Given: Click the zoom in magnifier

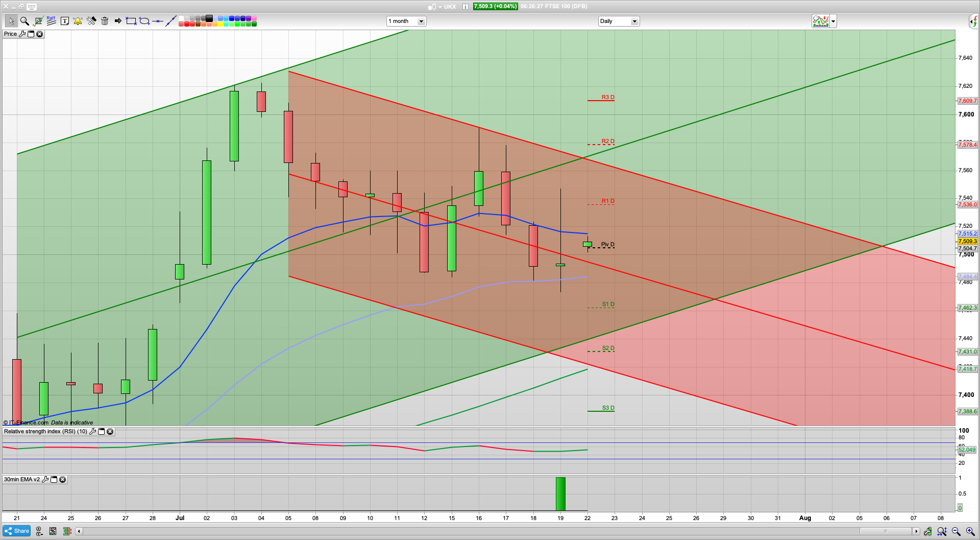Looking at the screenshot, I should pos(970,531).
